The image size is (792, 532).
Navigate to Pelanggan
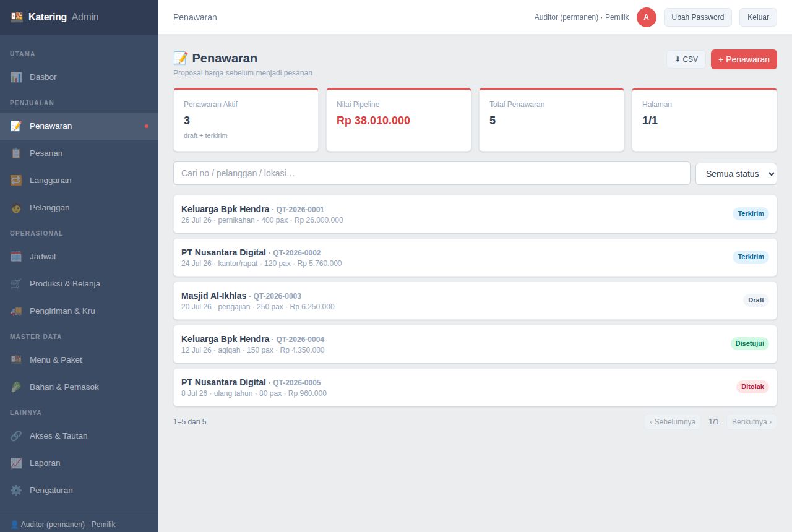point(79,208)
